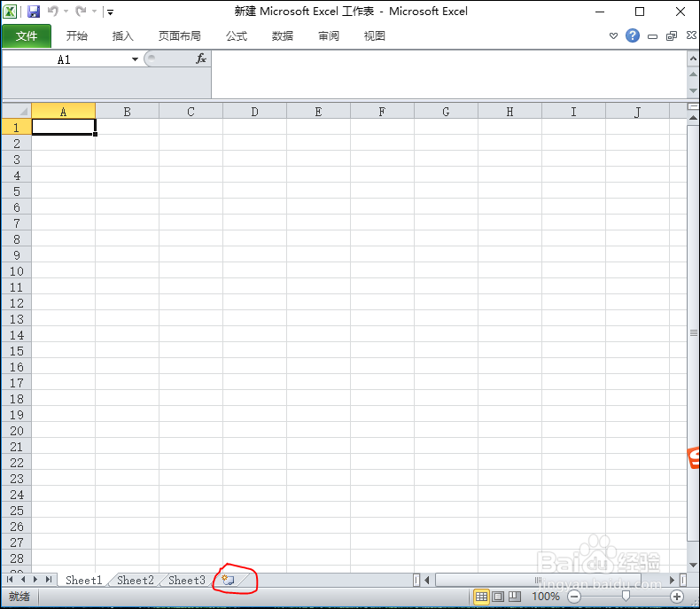700x609 pixels.
Task: Click vertical scrollbar down arrow of the grid
Action: (693, 566)
